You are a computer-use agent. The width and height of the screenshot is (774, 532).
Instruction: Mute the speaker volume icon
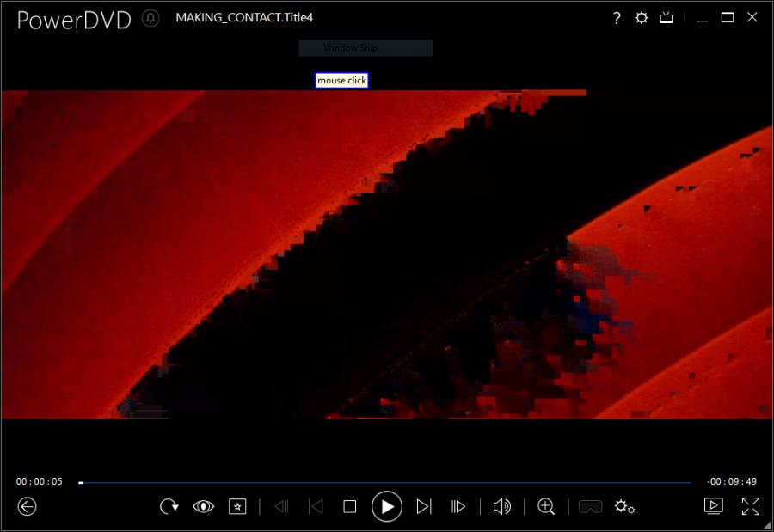(x=502, y=506)
